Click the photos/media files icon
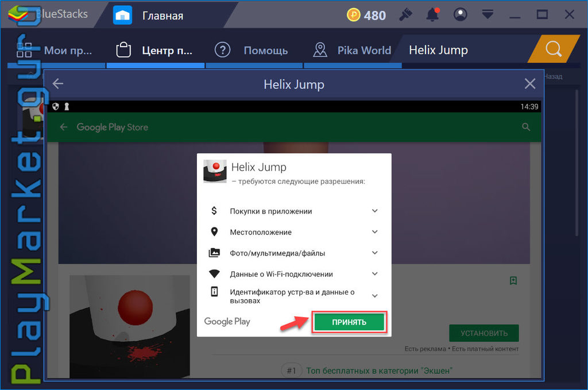This screenshot has width=588, height=390. [214, 253]
